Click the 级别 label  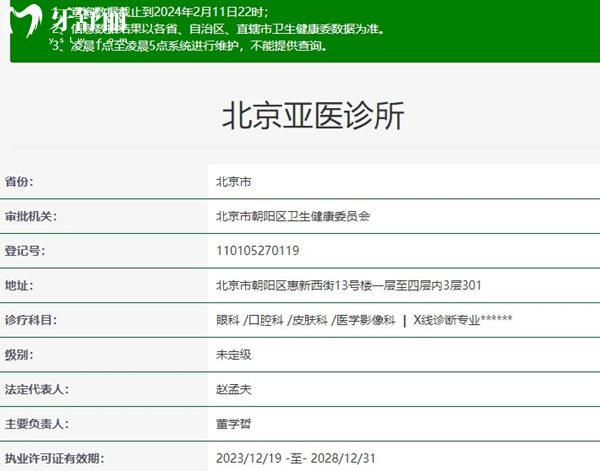[19, 355]
